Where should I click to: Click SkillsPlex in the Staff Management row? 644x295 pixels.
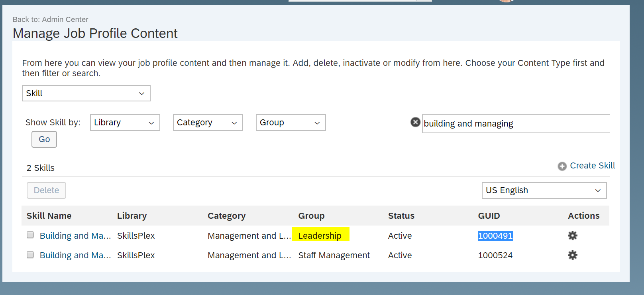[x=136, y=255]
